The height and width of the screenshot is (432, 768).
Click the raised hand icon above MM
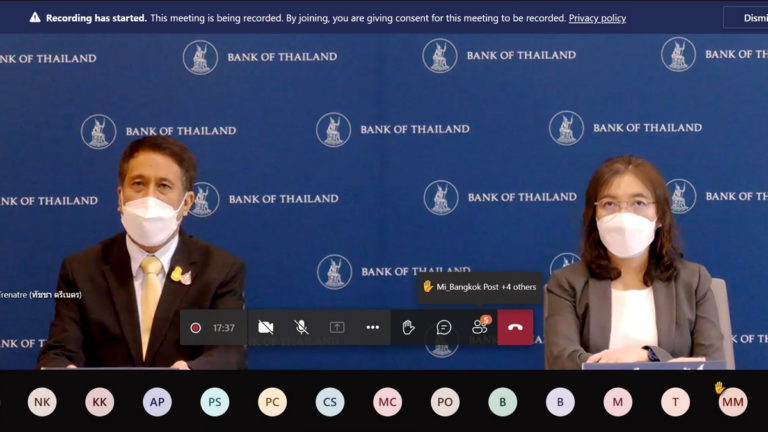click(x=719, y=388)
